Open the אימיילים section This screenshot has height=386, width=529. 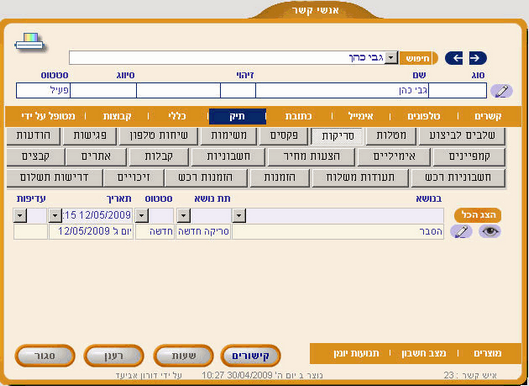pos(394,157)
